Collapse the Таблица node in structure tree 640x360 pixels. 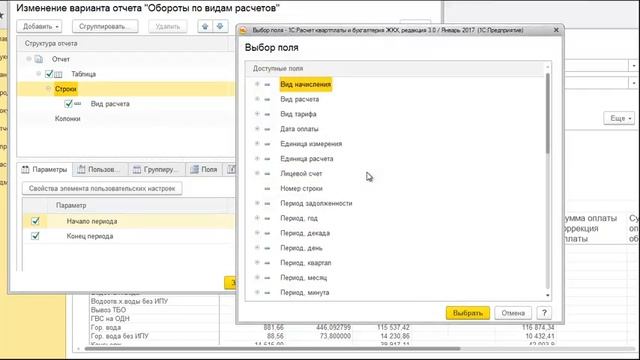[x=39, y=74]
